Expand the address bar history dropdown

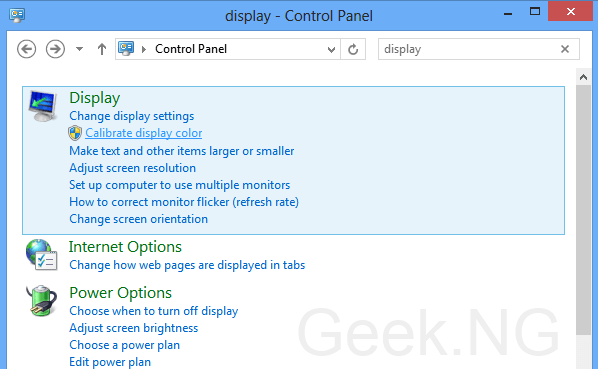pos(331,49)
